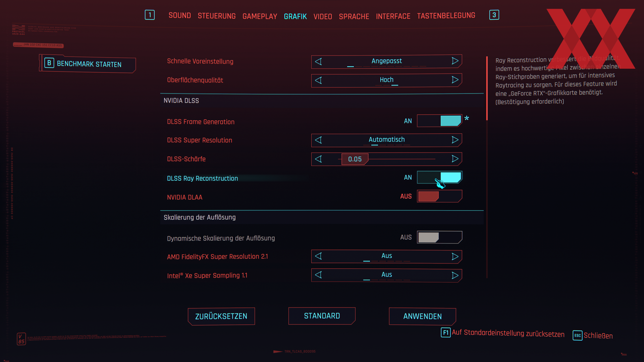Click the DLSS-Schärfe slider handle 0.05
The width and height of the screenshot is (644, 362).
pyautogui.click(x=355, y=159)
